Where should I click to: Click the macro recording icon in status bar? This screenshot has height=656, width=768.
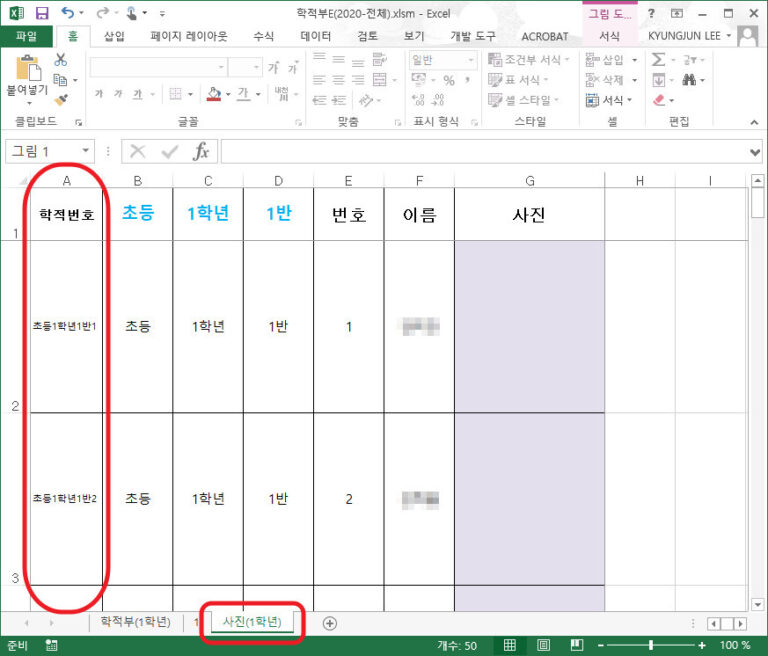[x=52, y=645]
